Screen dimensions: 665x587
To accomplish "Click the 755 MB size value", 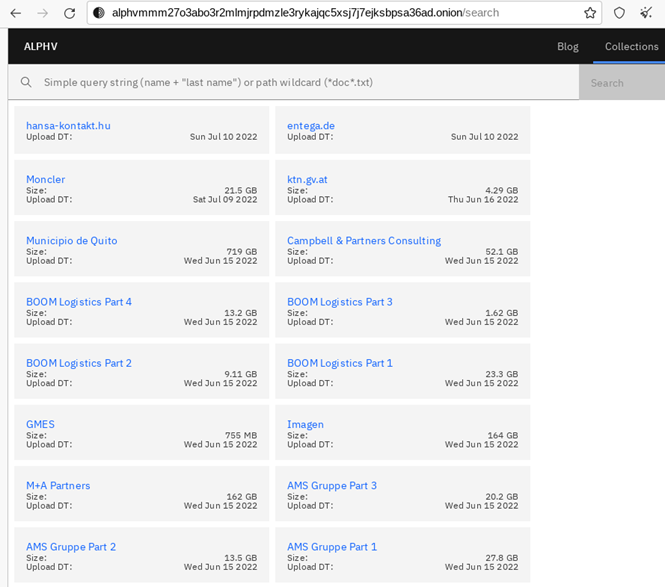I will pyautogui.click(x=241, y=435).
